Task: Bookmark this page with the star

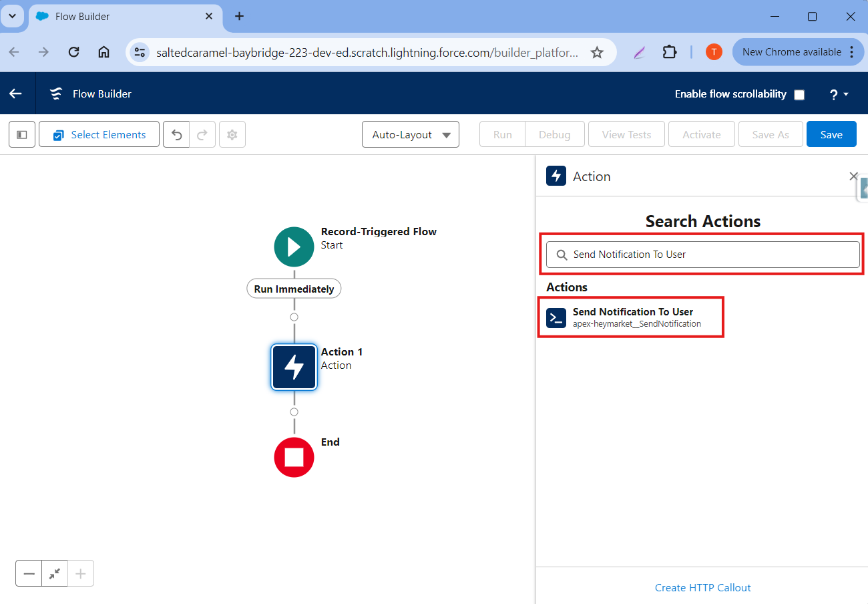Action: point(597,52)
